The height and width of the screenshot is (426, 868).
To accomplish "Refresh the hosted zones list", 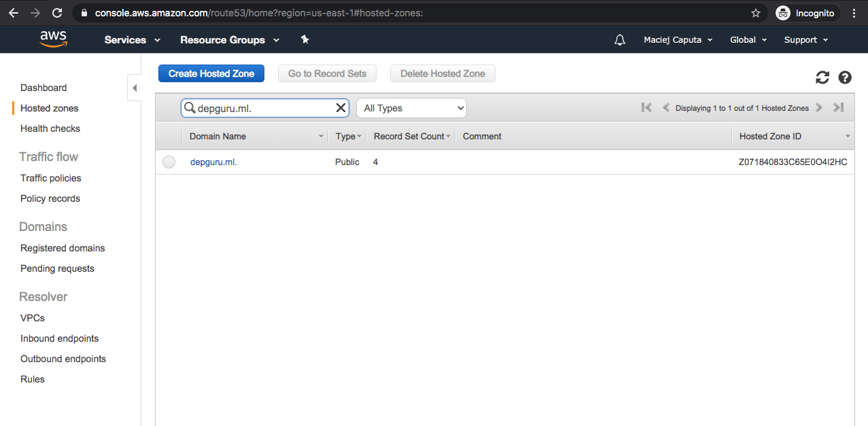I will 822,77.
